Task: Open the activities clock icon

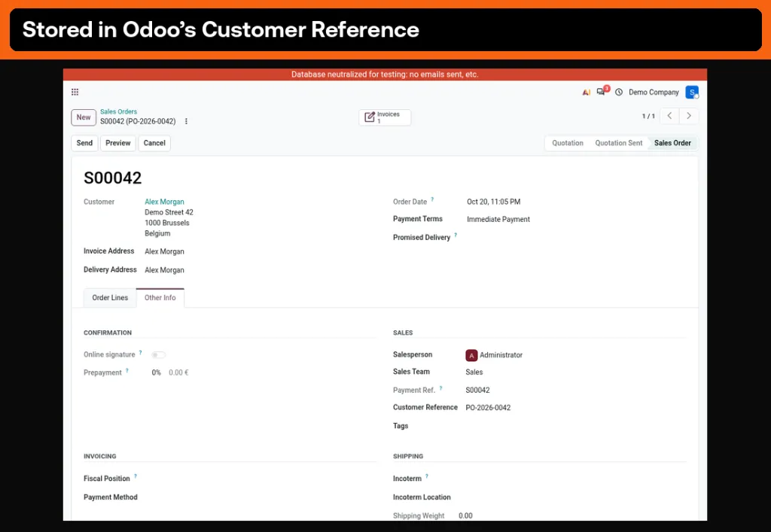Action: [x=619, y=92]
